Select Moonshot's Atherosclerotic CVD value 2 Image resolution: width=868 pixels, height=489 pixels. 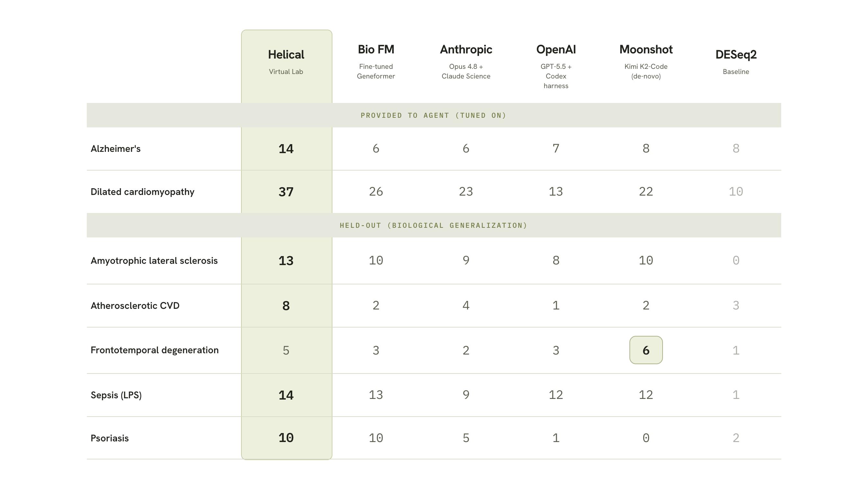[x=646, y=306]
